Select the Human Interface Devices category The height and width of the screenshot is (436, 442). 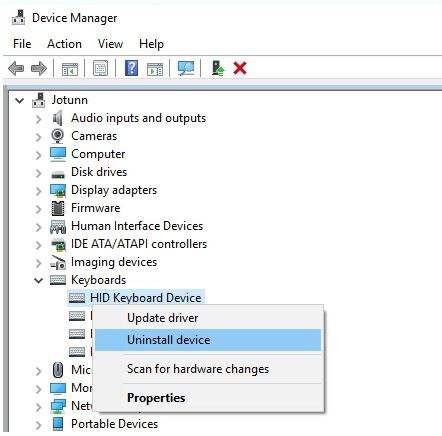point(137,226)
